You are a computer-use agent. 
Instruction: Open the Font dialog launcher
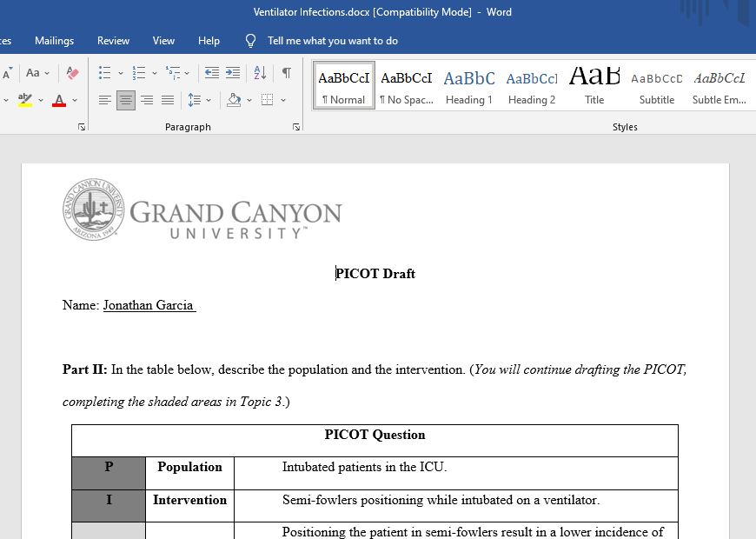point(82,127)
